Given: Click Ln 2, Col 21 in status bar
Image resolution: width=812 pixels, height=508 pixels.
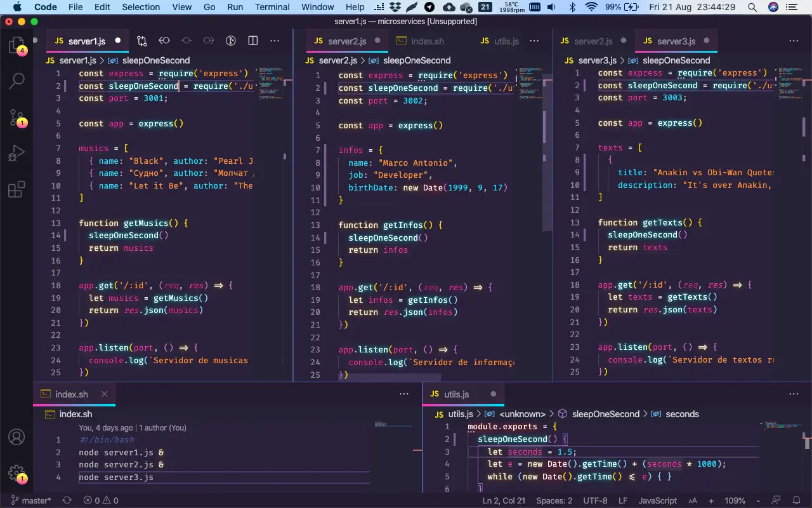Looking at the screenshot, I should pos(504,500).
